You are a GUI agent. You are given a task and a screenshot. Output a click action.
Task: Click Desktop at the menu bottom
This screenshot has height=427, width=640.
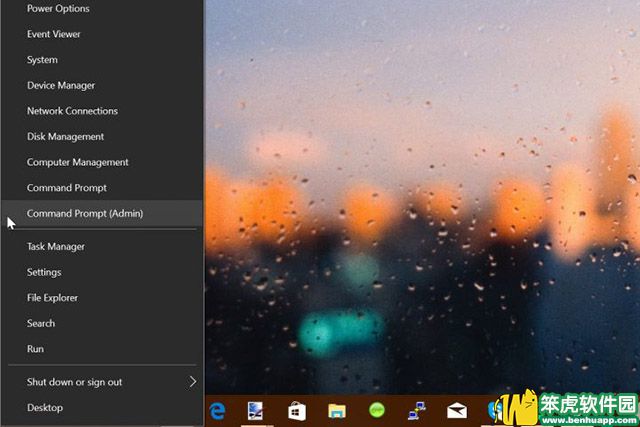pos(45,408)
